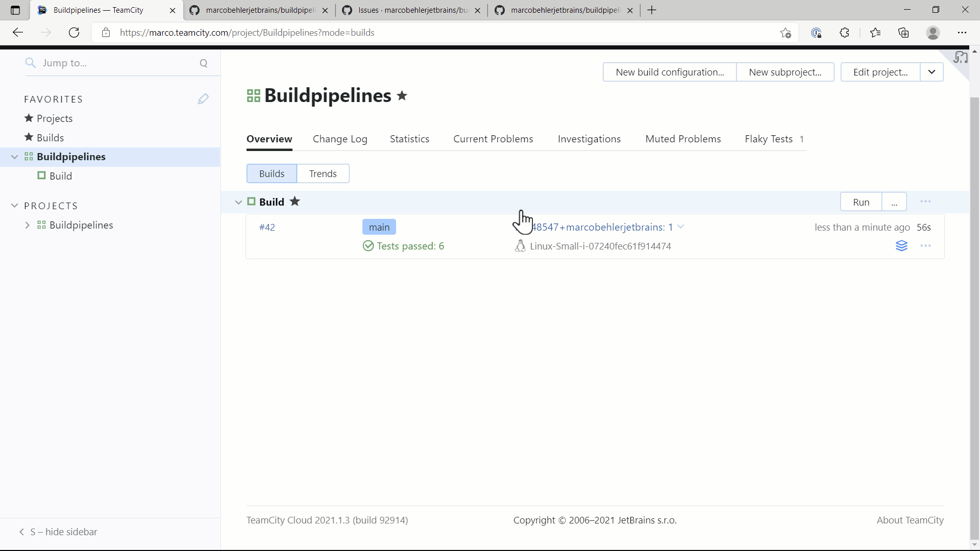
Task: Click the search icon in Jump to field
Action: [204, 63]
